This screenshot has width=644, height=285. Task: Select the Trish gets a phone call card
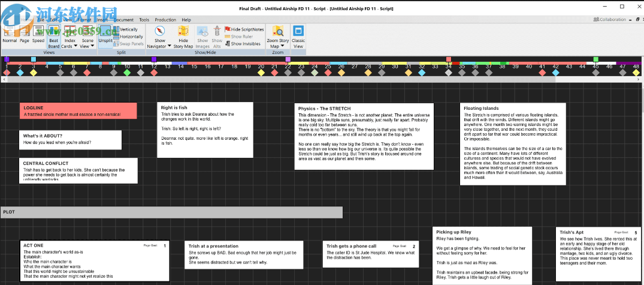click(x=371, y=254)
